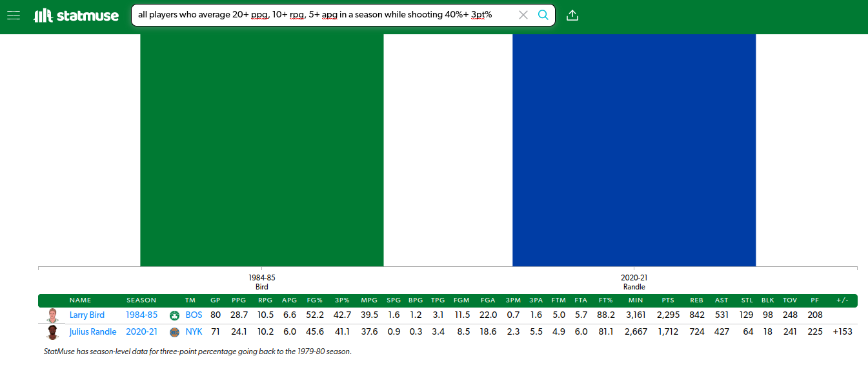Open Julius Randle player link
868x367 pixels.
(93, 332)
